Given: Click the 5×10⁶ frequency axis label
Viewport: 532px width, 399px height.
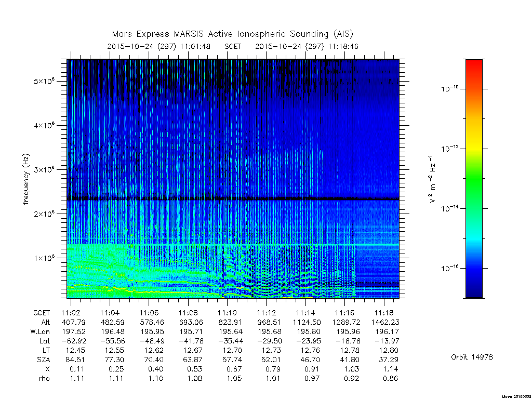Looking at the screenshot, I should click(44, 81).
